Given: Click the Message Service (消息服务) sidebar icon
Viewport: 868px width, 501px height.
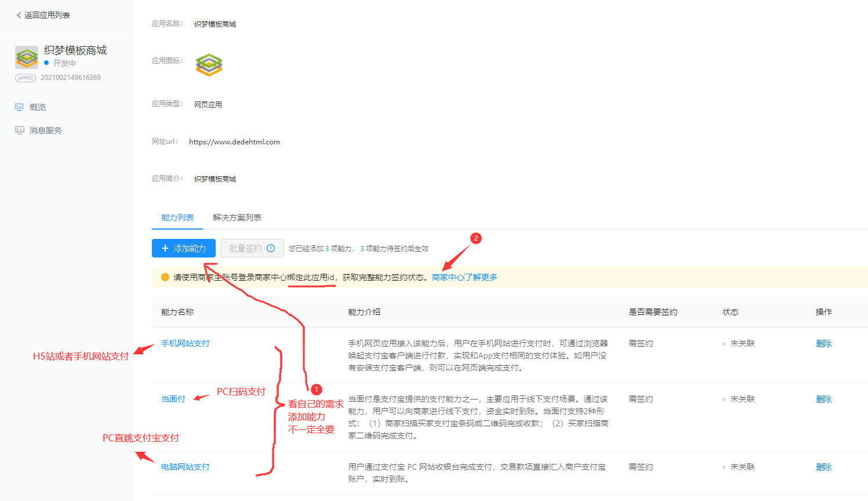Looking at the screenshot, I should click(x=19, y=130).
